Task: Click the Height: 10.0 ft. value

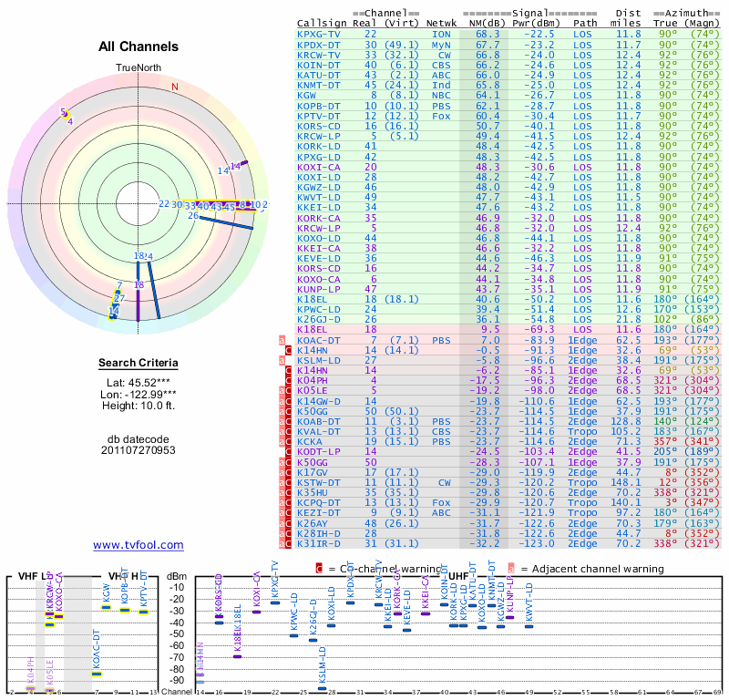Action: click(x=139, y=406)
